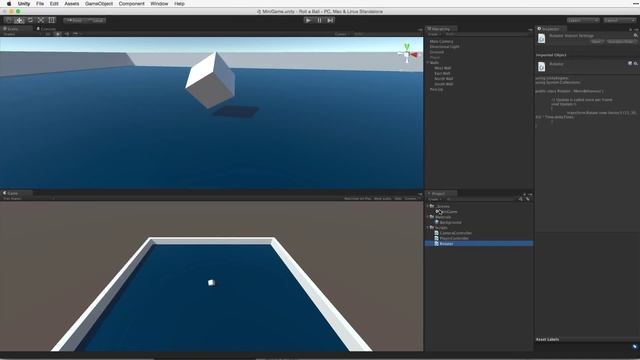Viewport: 640px width, 360px height.
Task: Select North Wall in Hierarchy
Action: pyautogui.click(x=443, y=79)
